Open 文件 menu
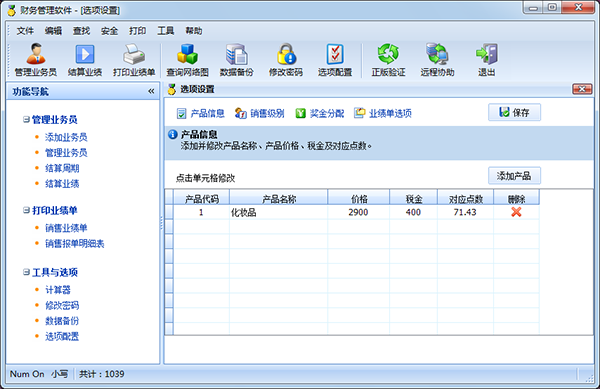 pos(25,31)
